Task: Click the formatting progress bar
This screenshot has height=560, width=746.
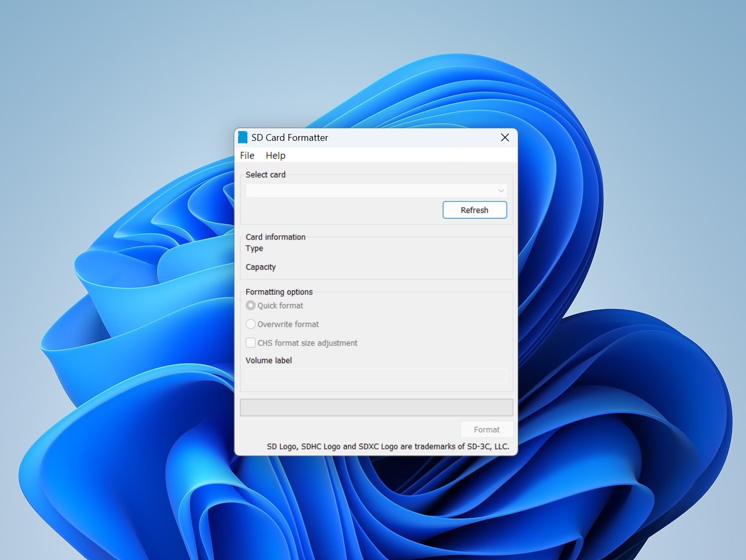Action: [x=376, y=407]
